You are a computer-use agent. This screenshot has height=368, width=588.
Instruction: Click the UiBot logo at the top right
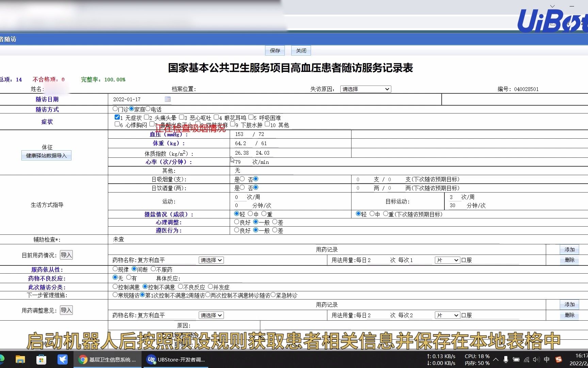553,20
